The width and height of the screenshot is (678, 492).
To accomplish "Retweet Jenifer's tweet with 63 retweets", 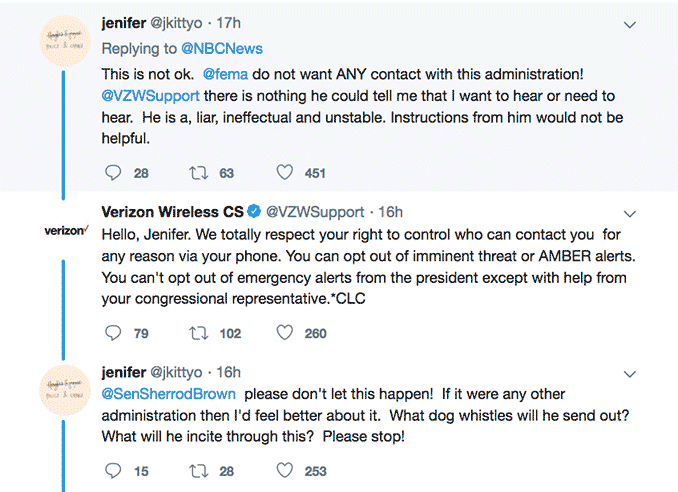I will [199, 172].
